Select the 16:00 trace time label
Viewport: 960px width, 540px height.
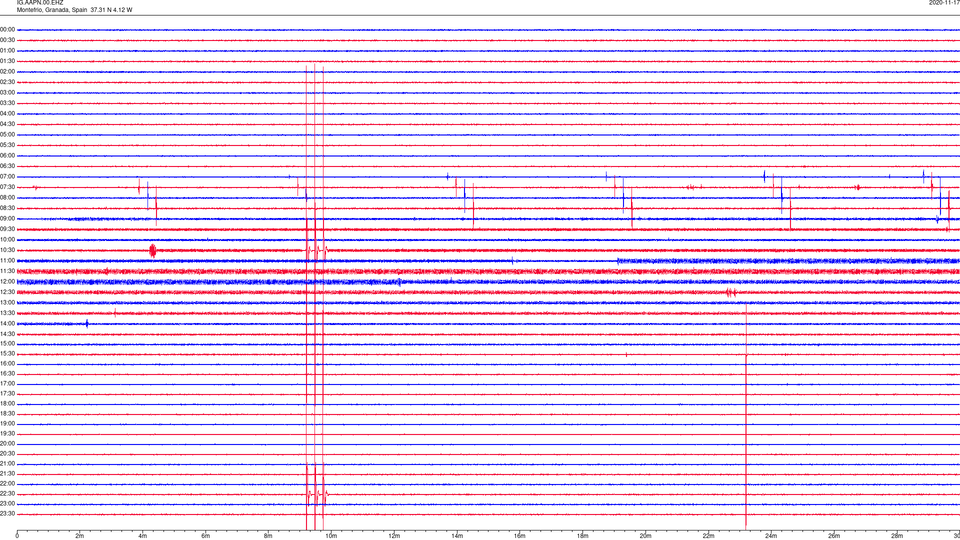pos(7,364)
